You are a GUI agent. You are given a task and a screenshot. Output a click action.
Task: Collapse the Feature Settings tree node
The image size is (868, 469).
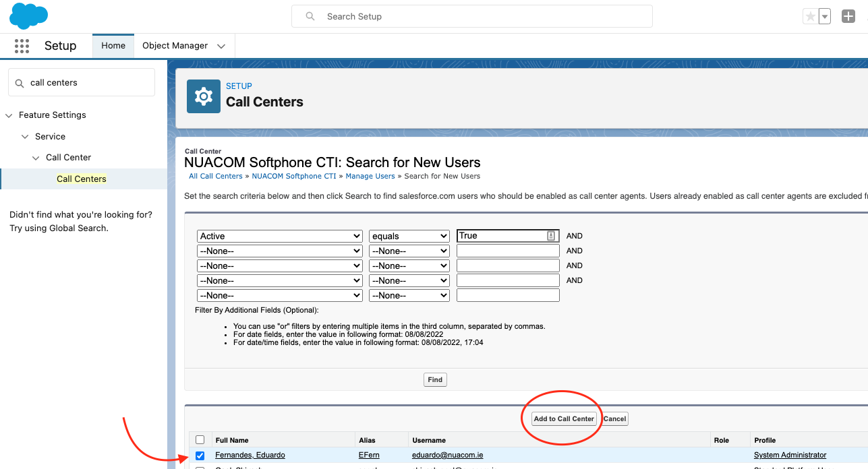(9, 115)
